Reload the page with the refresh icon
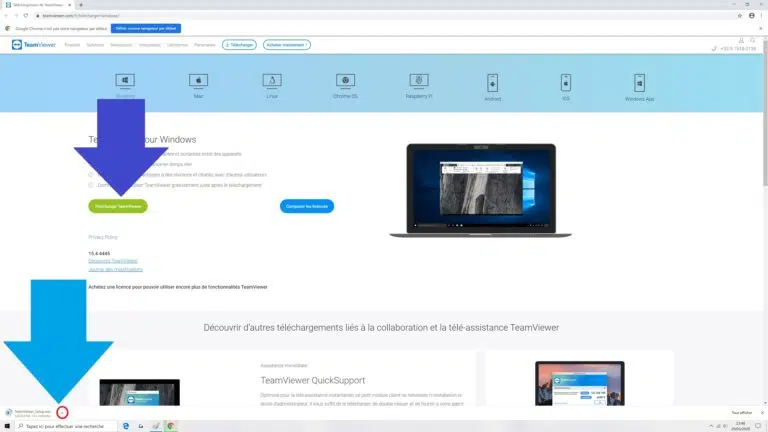The width and height of the screenshot is (768, 432). click(25, 16)
